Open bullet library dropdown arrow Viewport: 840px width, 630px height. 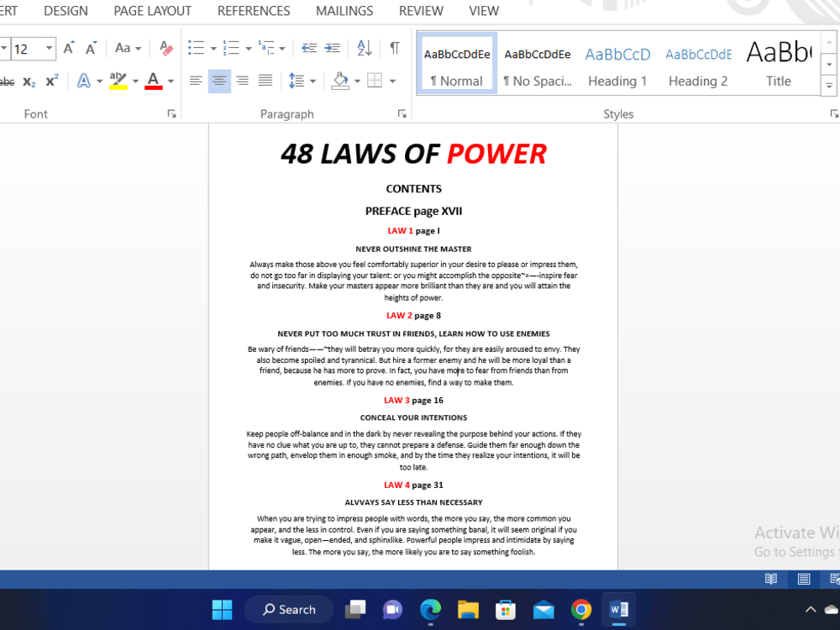tap(213, 49)
